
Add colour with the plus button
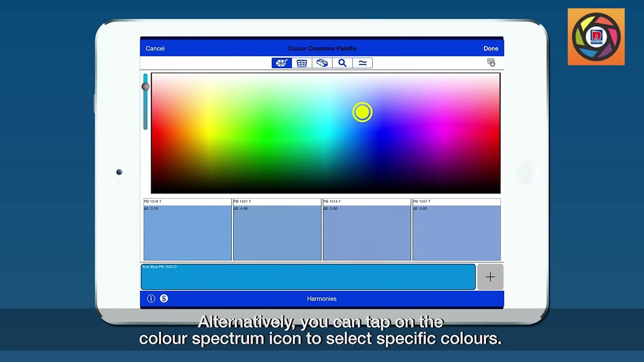pyautogui.click(x=490, y=277)
